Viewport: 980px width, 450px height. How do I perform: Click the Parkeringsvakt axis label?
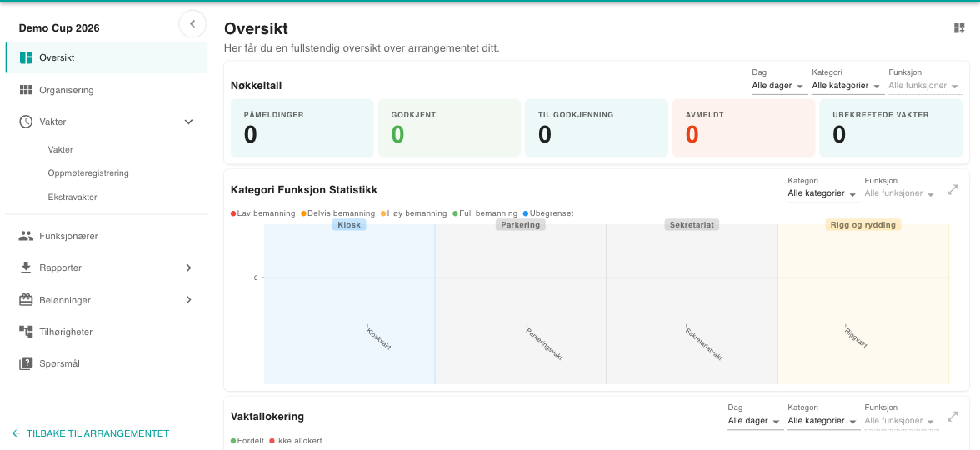click(x=544, y=342)
